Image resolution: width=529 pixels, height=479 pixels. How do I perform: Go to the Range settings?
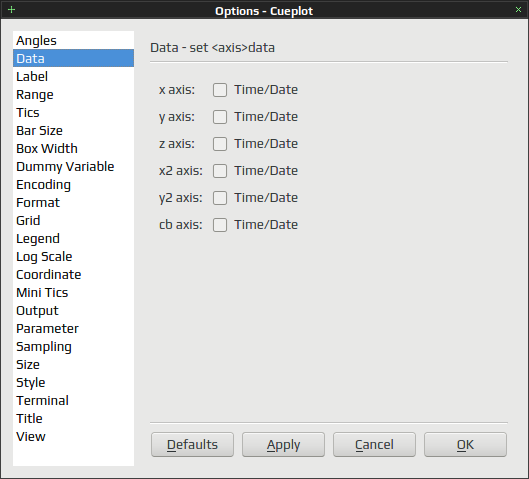pyautogui.click(x=73, y=94)
